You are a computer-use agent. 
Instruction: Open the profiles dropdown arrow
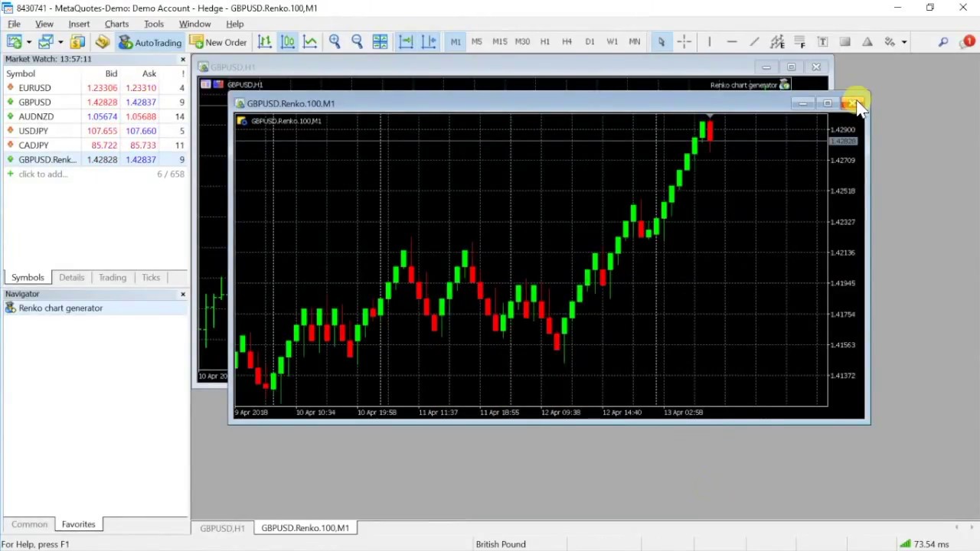click(60, 42)
